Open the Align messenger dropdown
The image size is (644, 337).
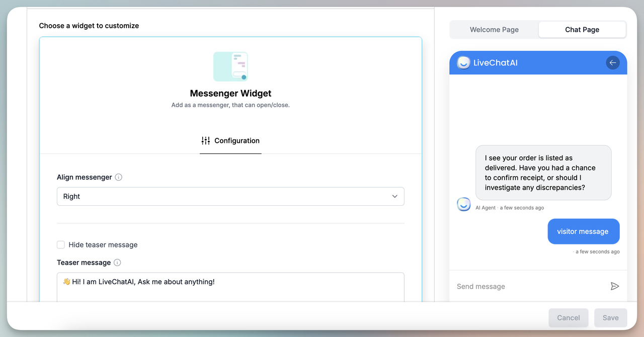click(230, 196)
